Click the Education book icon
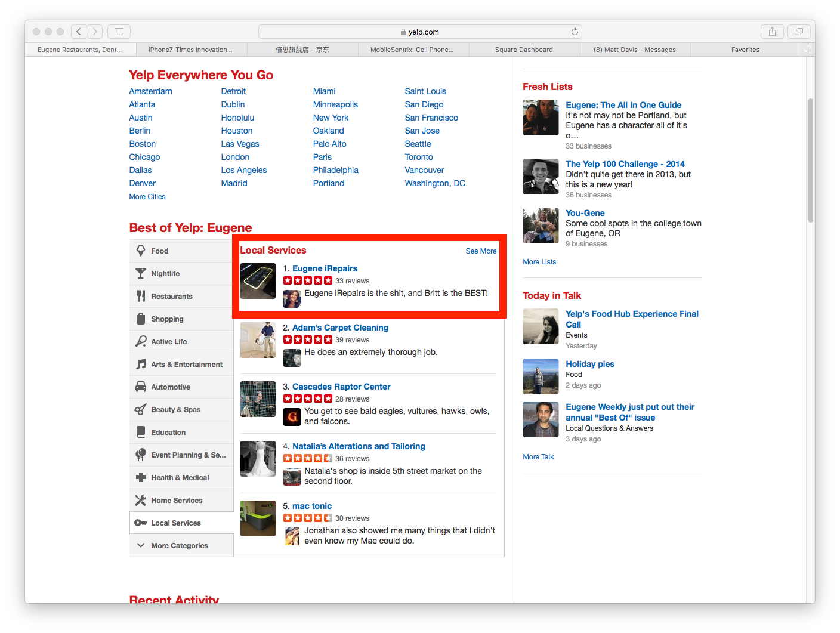 (x=141, y=432)
